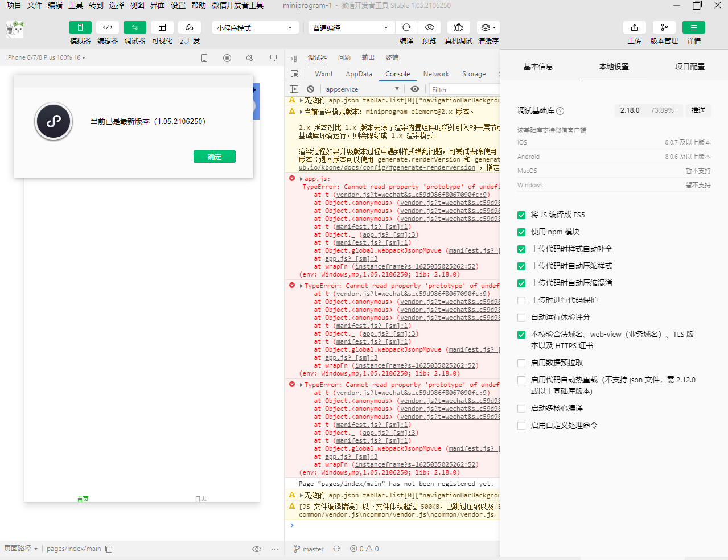The height and width of the screenshot is (560, 728).
Task: Open the status bar more options dots
Action: pos(275,549)
